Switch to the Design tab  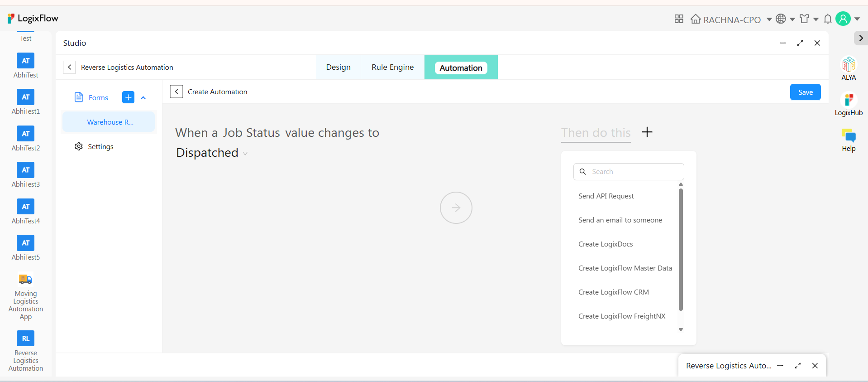coord(339,67)
